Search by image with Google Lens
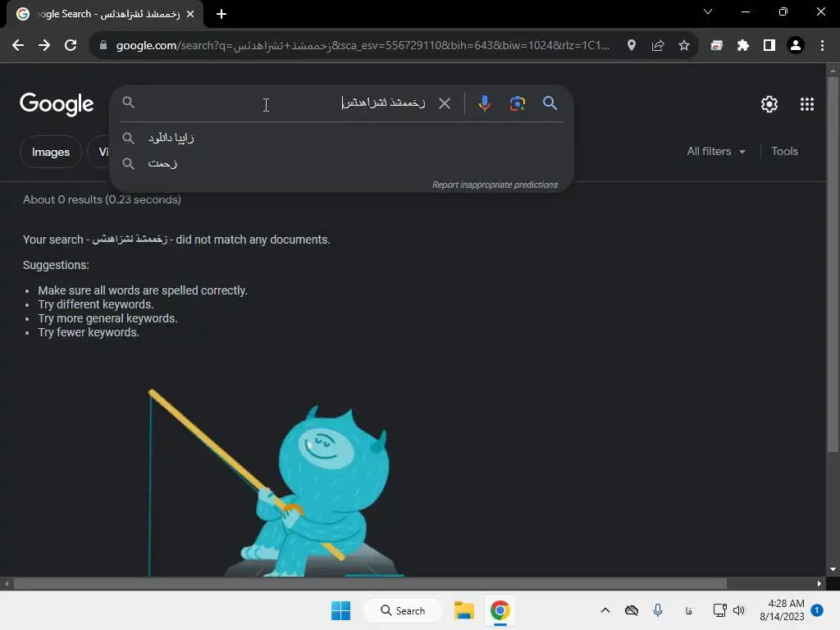The width and height of the screenshot is (840, 630). click(x=517, y=103)
